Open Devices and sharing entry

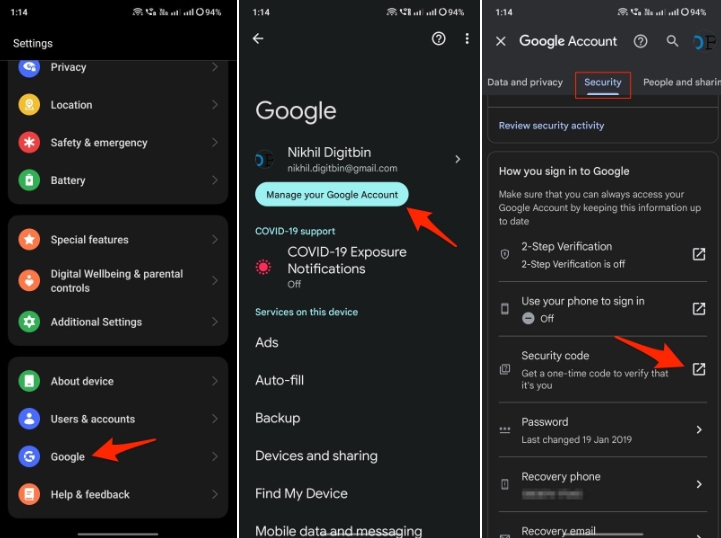pyautogui.click(x=316, y=456)
